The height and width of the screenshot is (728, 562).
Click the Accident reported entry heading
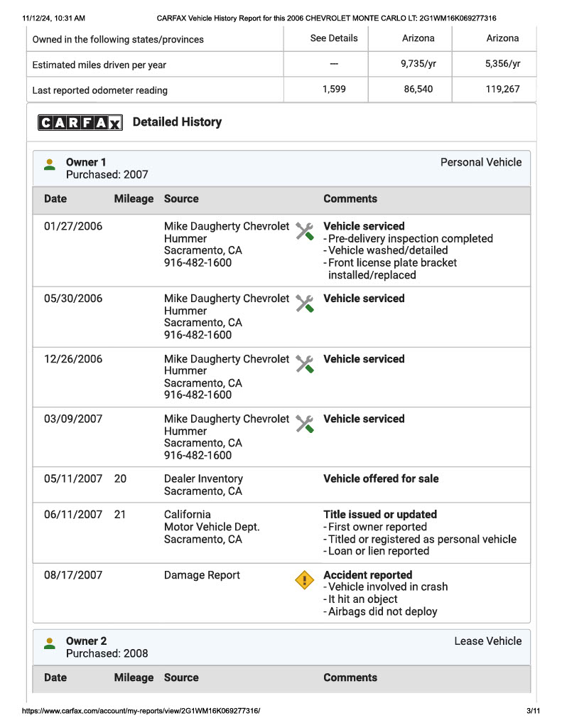[367, 574]
